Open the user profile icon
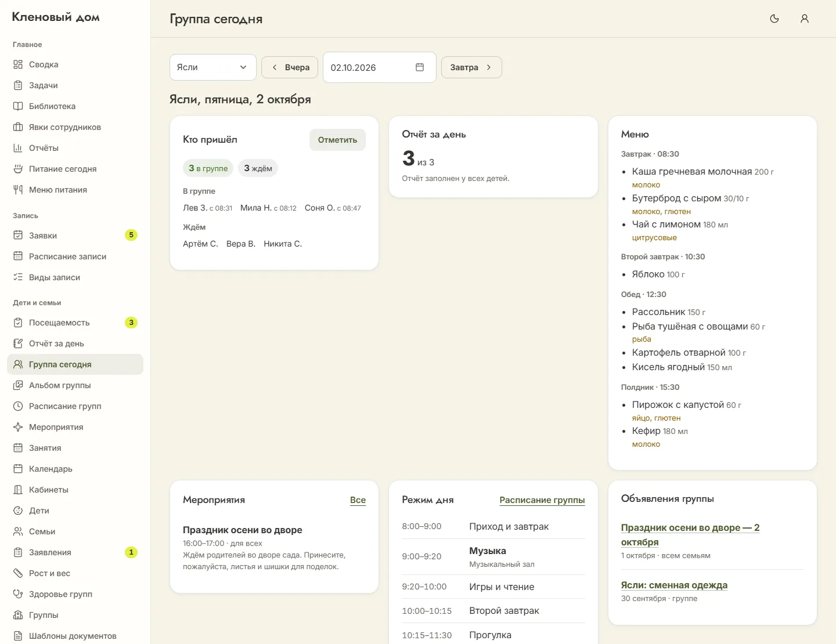Screen dimensions: 836x644 pos(805,19)
